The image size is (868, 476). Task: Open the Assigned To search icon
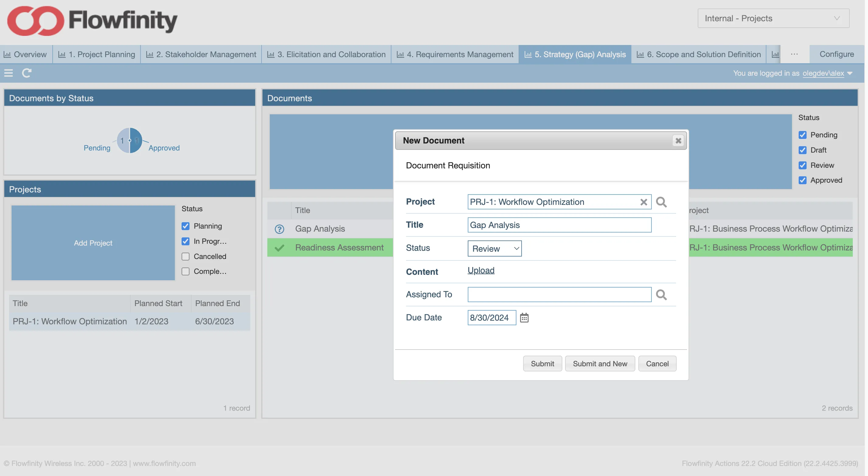point(662,295)
